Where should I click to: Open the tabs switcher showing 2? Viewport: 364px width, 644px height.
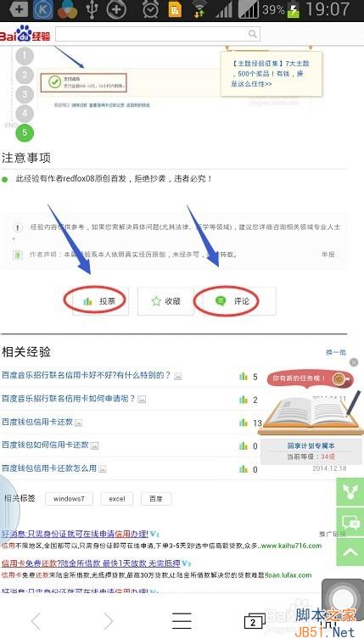click(255, 621)
